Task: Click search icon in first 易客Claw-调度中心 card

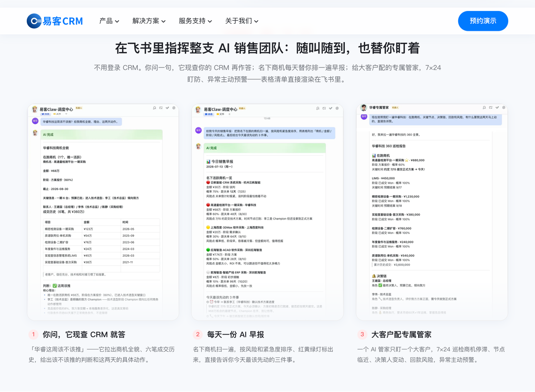Action: click(155, 108)
